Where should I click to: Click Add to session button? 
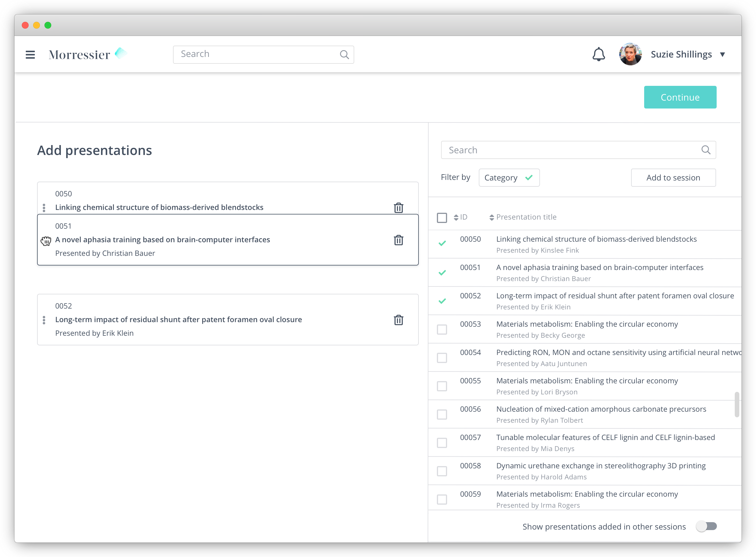click(x=673, y=178)
